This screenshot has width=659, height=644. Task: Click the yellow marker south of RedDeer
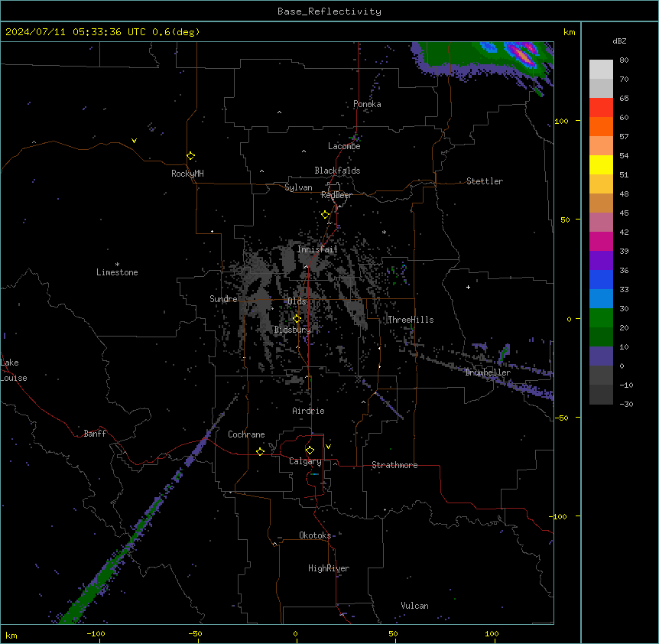(x=325, y=215)
